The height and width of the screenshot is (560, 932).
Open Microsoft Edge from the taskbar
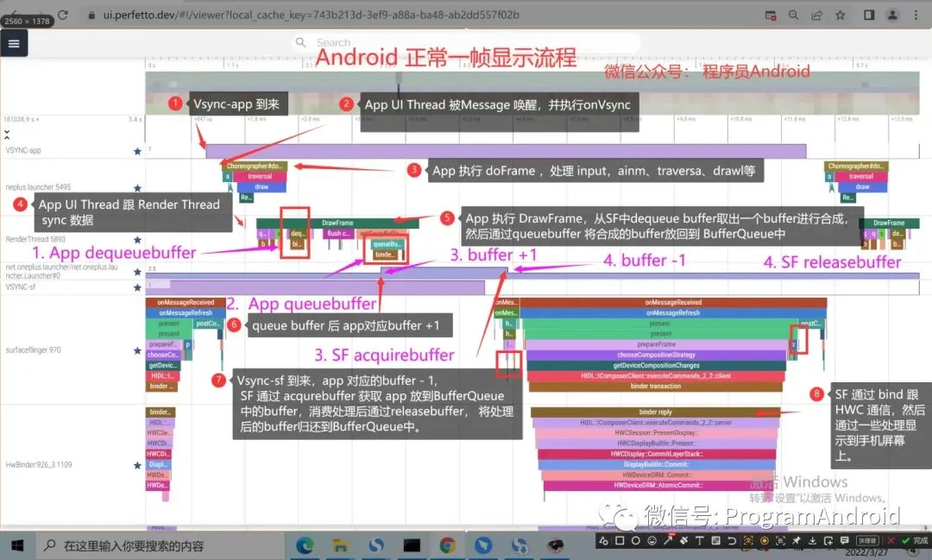point(305,545)
